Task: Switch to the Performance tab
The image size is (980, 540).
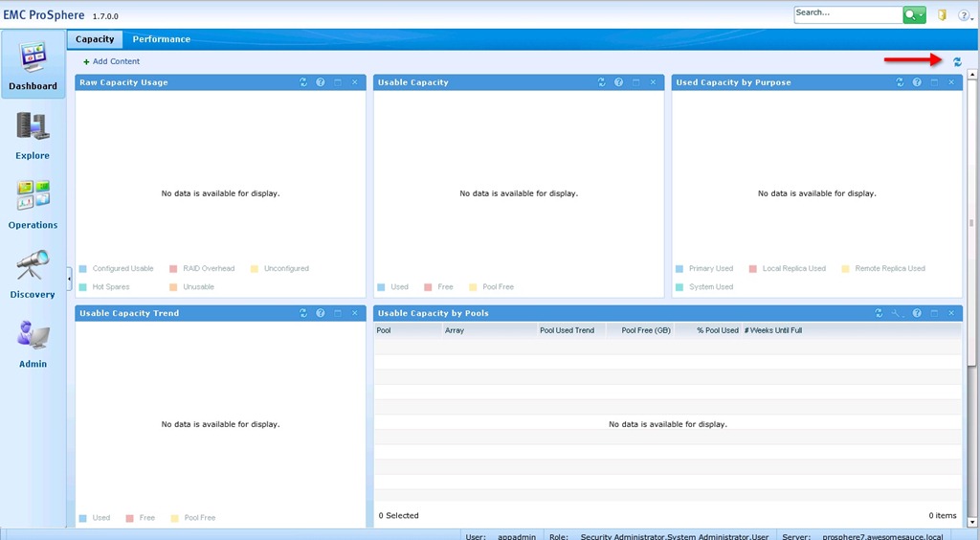Action: point(161,39)
